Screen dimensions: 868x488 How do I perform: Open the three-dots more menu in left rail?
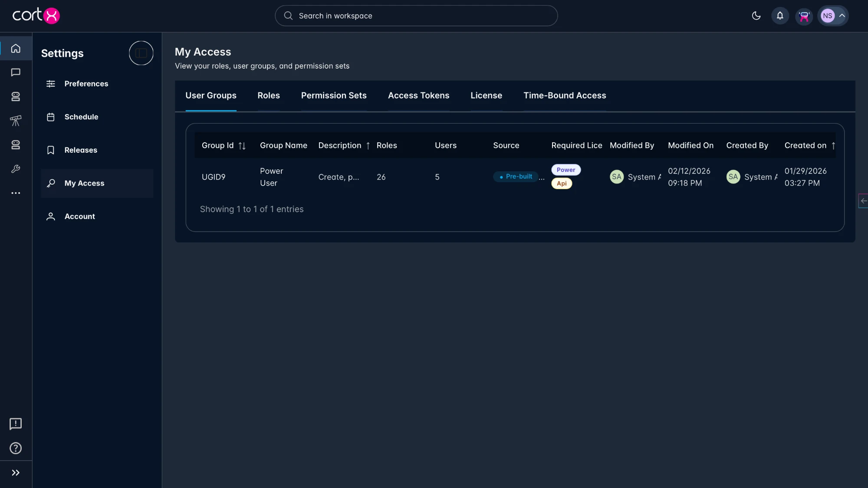coord(16,193)
